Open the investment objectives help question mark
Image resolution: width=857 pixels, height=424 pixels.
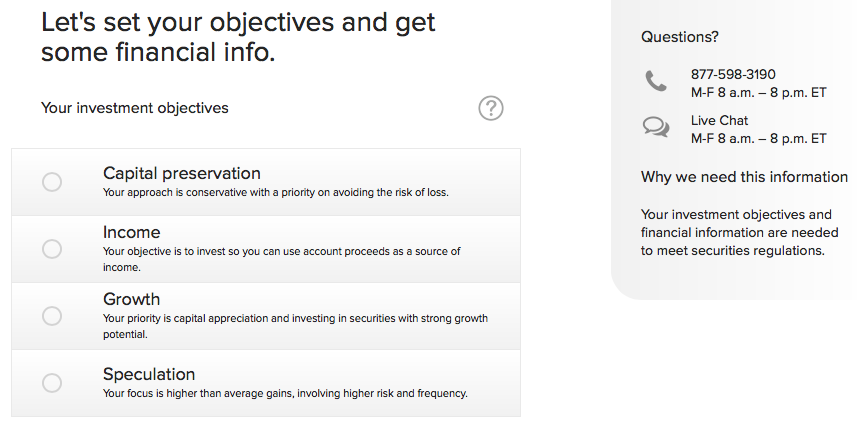click(x=490, y=108)
